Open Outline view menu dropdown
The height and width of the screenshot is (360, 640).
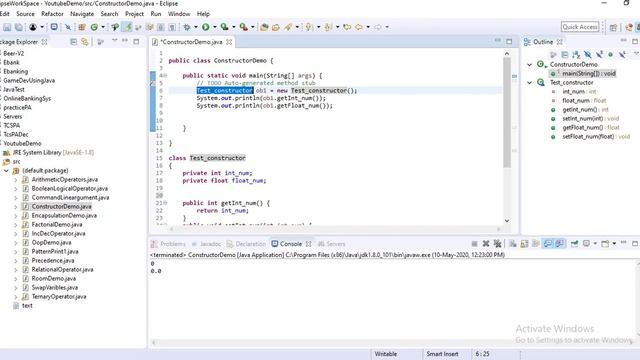(636, 54)
